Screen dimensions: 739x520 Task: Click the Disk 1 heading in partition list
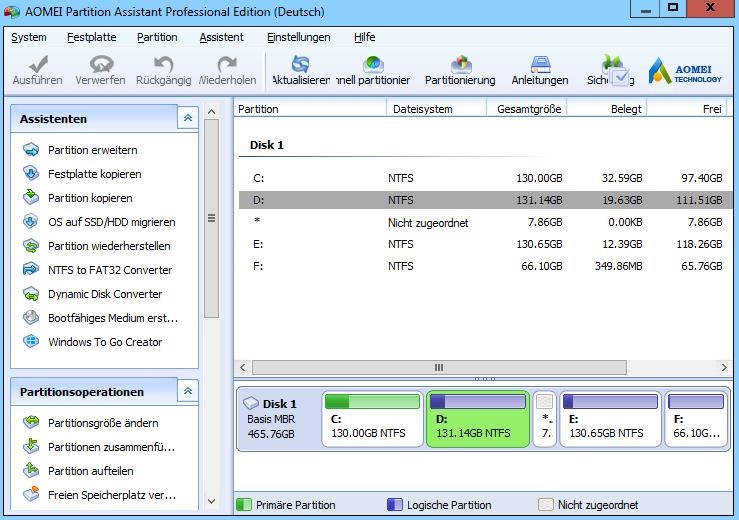[267, 145]
